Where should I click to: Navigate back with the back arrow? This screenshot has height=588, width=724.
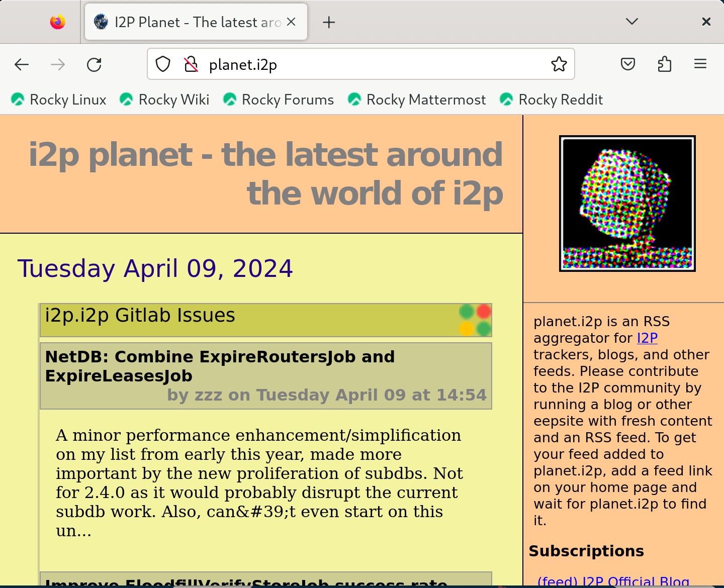(21, 64)
